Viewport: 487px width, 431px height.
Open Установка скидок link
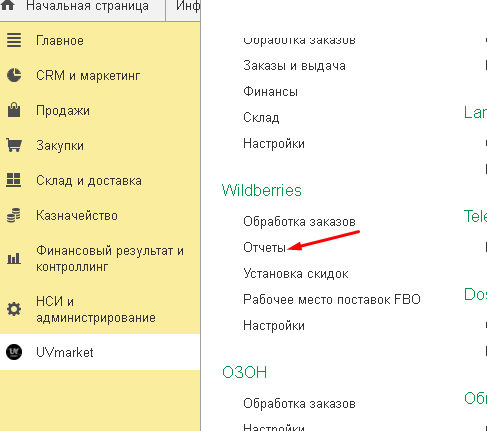(x=296, y=273)
